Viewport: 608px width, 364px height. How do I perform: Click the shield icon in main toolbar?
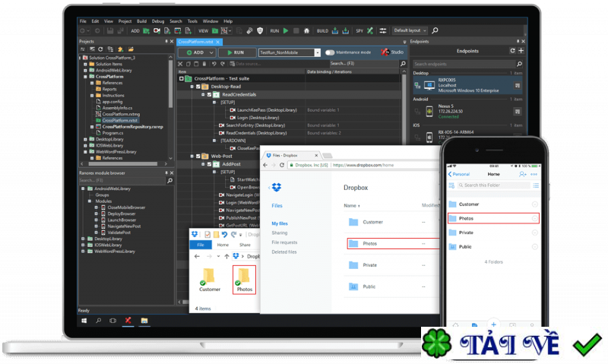[x=260, y=30]
